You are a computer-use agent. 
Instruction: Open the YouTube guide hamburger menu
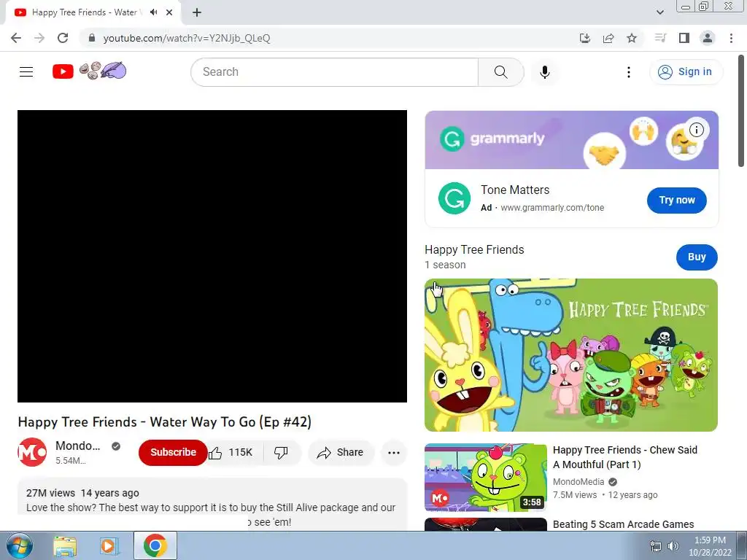pos(26,72)
